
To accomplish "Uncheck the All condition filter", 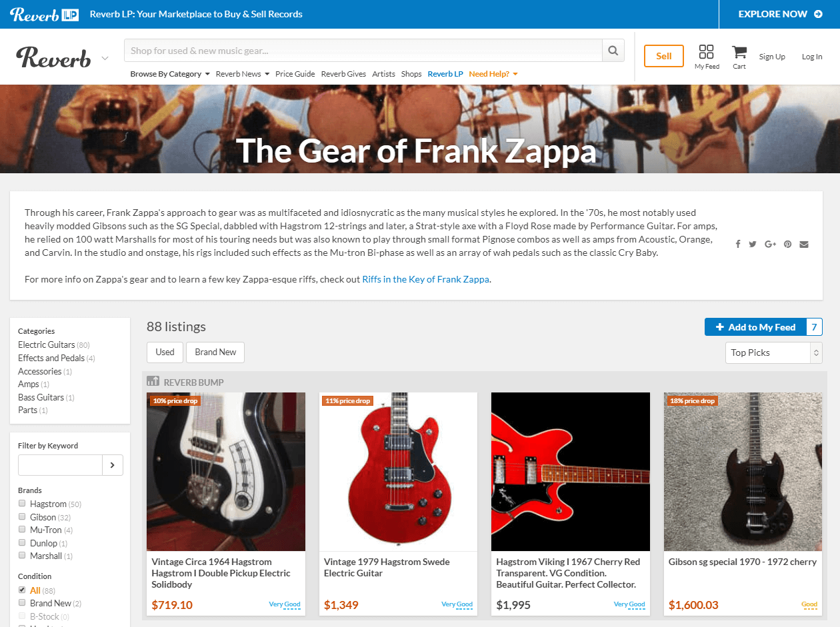I will (x=22, y=590).
